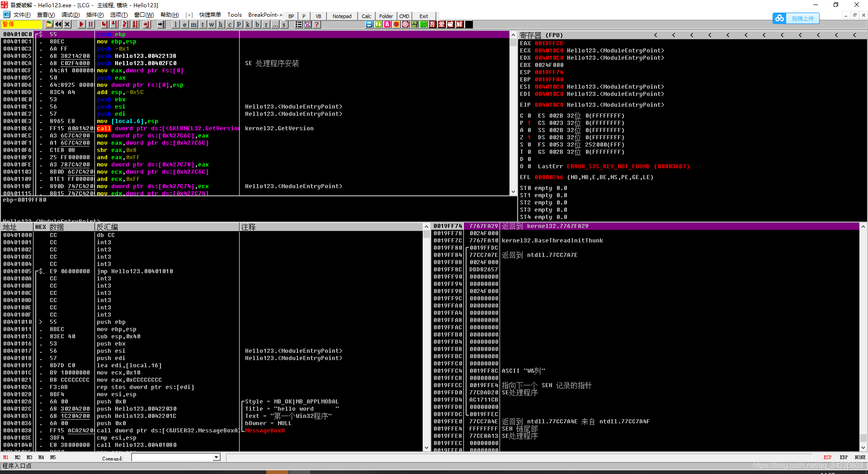Open the Breakpoints window via 'b' icon
Screen dimensions: 868x474
pos(257,24)
